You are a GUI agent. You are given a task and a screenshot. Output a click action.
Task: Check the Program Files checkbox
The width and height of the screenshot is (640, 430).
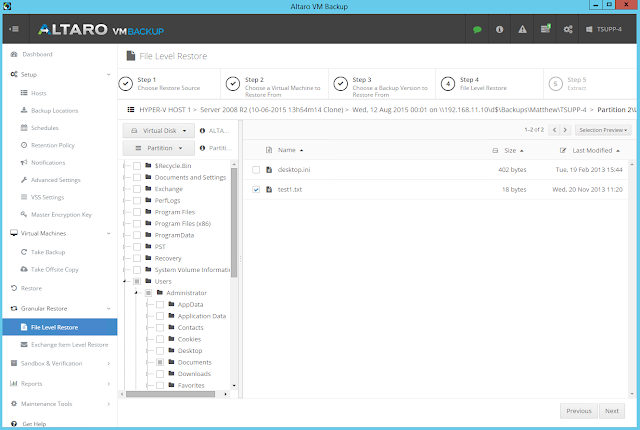137,212
